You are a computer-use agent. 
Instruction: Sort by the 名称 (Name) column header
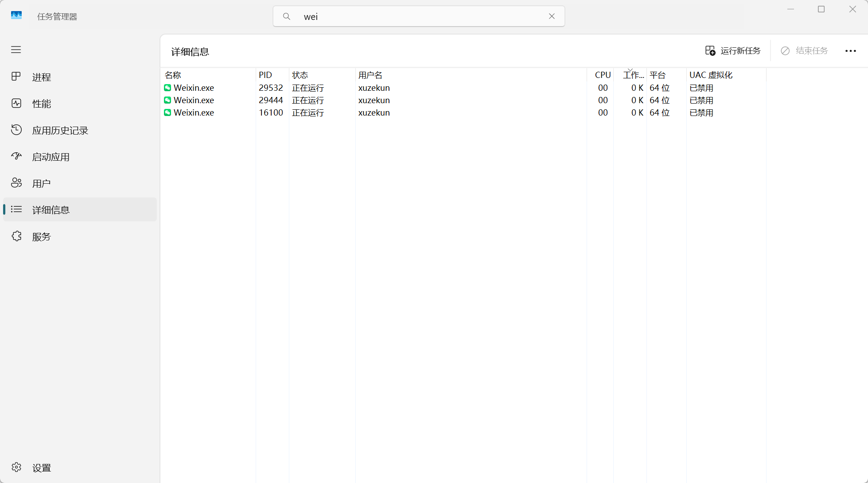[173, 75]
